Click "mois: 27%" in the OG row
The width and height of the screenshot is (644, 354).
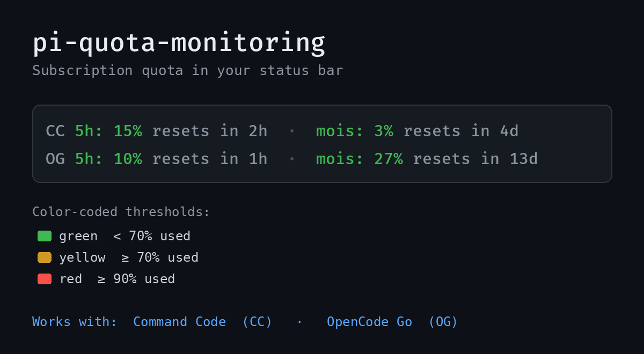tap(360, 159)
